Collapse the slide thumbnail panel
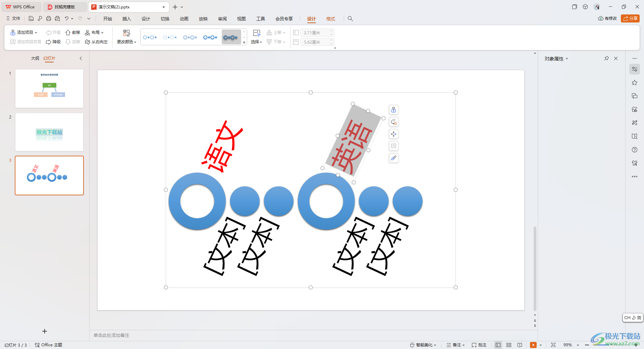The image size is (644, 349). 81,58
